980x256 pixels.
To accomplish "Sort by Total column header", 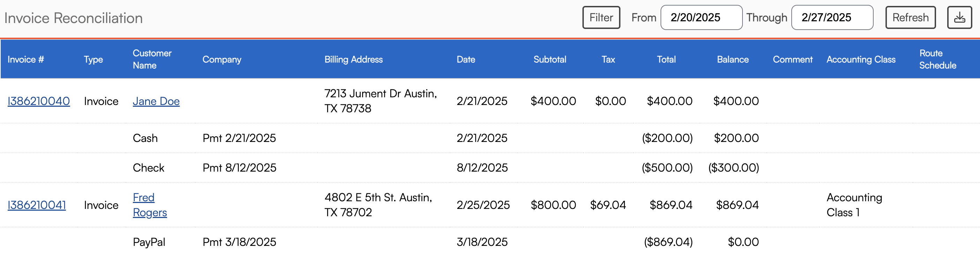I will 666,59.
